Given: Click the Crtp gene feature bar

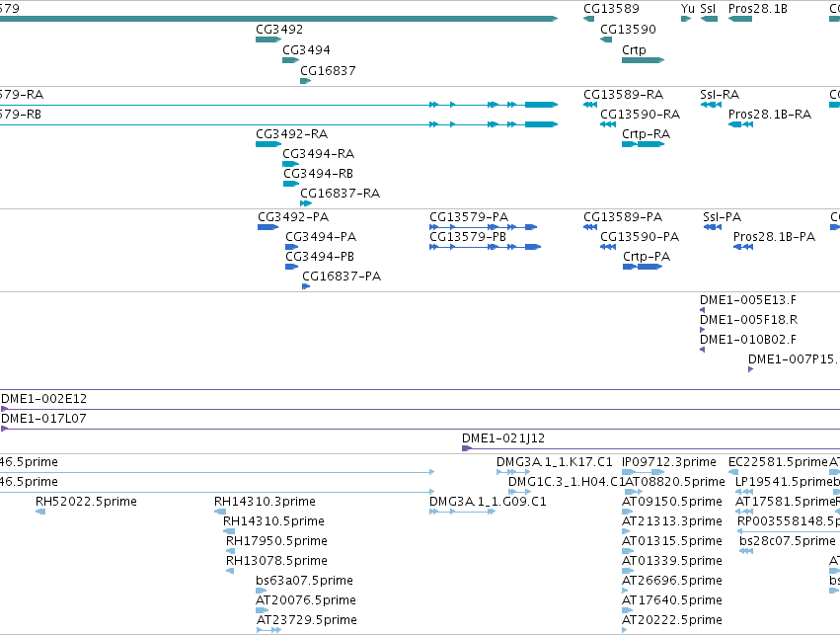Looking at the screenshot, I should tap(643, 60).
